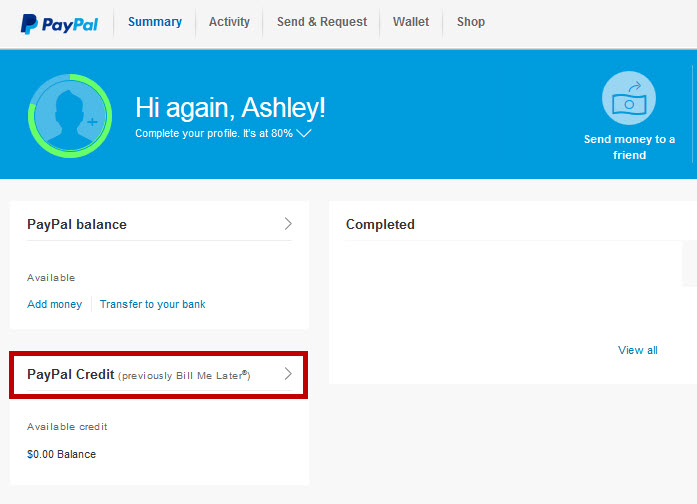
Task: Switch to the Activity tab
Action: (x=229, y=22)
